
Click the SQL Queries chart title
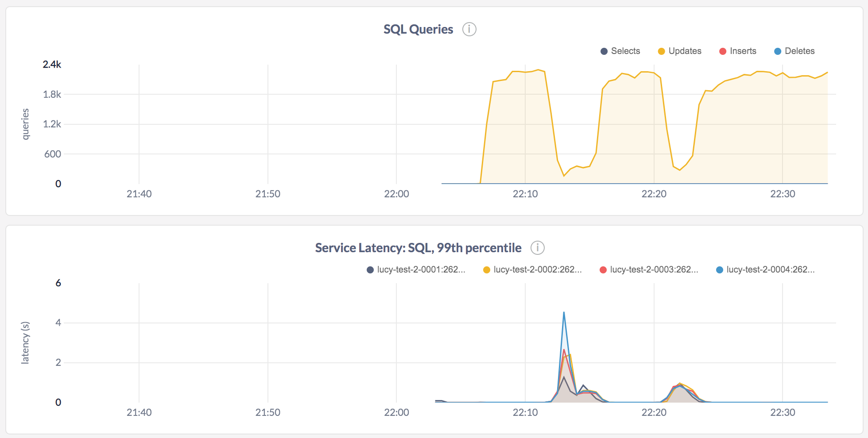click(418, 29)
